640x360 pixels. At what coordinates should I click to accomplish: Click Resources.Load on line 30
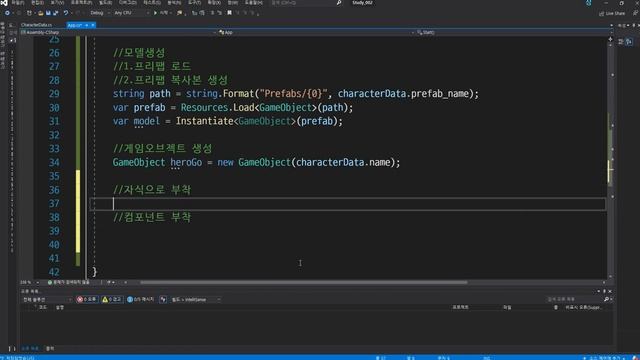click(x=217, y=108)
